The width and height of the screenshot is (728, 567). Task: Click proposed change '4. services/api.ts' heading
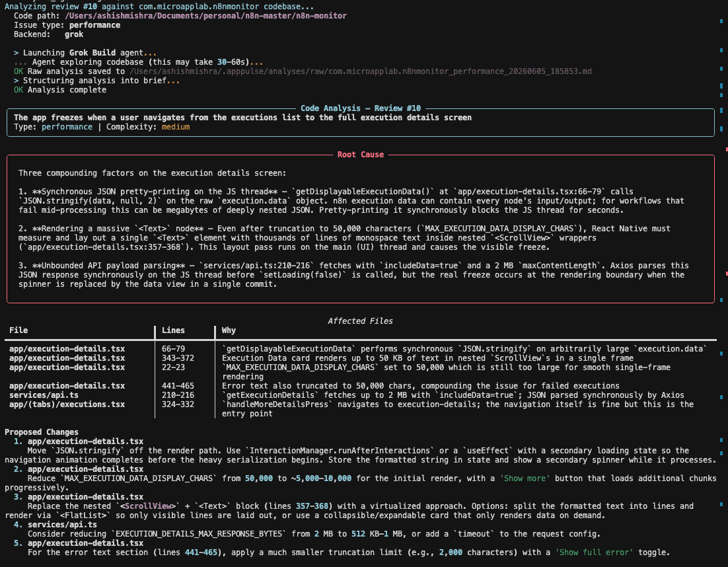click(x=55, y=525)
